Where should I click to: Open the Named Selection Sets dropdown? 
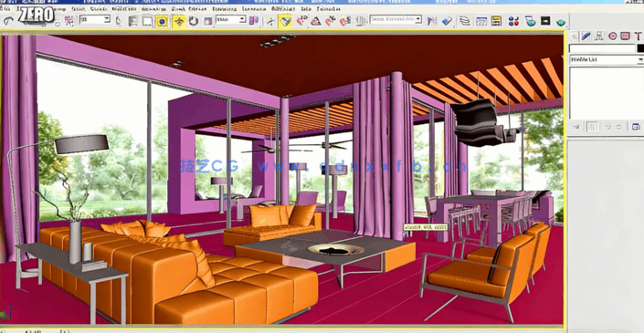click(x=396, y=19)
